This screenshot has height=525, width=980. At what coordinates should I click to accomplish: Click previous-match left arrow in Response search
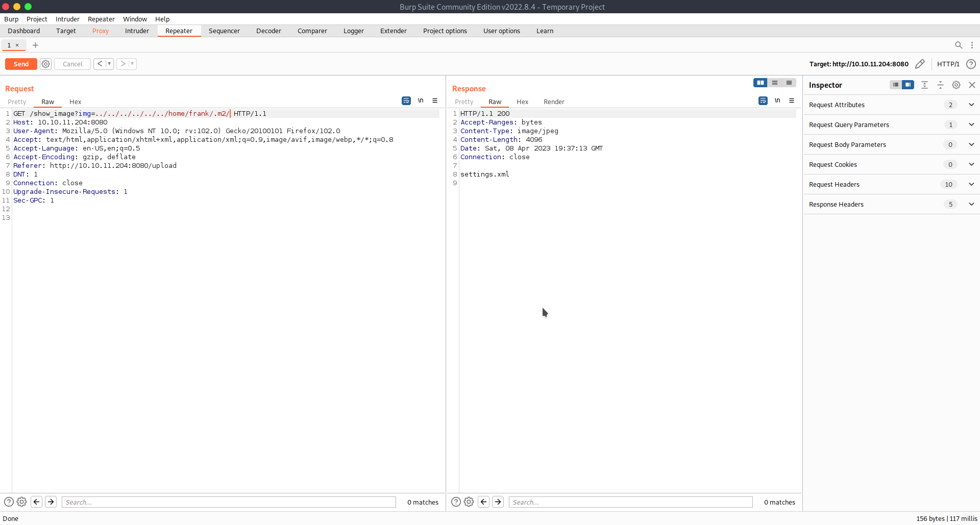(x=483, y=502)
